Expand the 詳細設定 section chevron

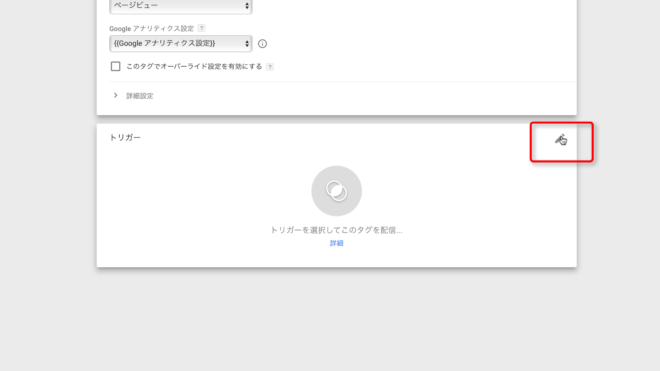pos(115,96)
